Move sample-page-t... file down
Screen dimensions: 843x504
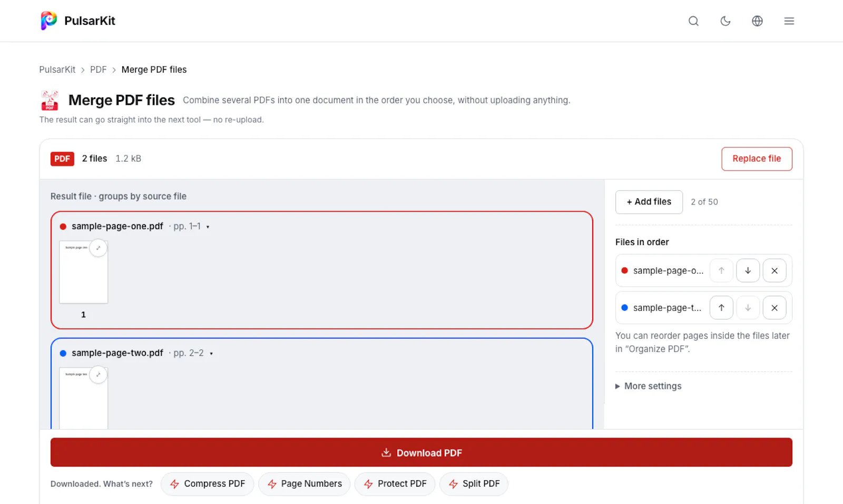pyautogui.click(x=748, y=308)
